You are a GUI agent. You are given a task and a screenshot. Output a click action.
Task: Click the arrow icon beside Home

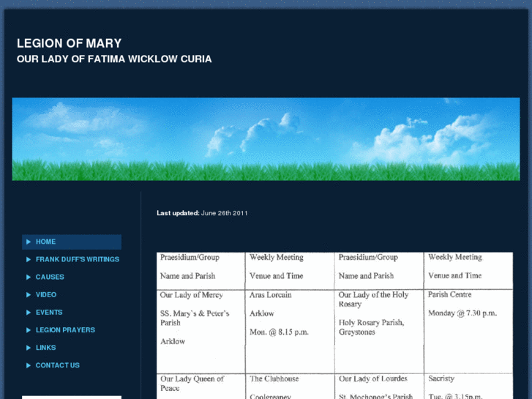point(29,242)
